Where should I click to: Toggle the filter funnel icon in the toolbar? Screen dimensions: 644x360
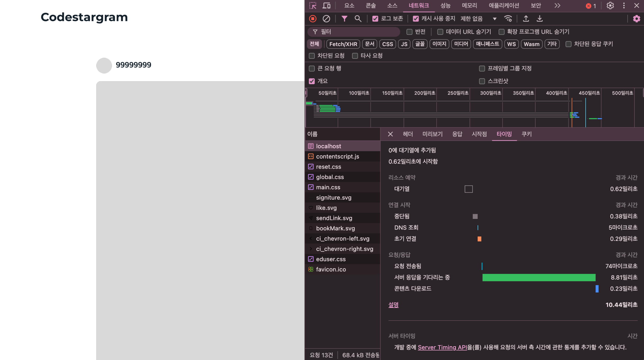coord(344,19)
